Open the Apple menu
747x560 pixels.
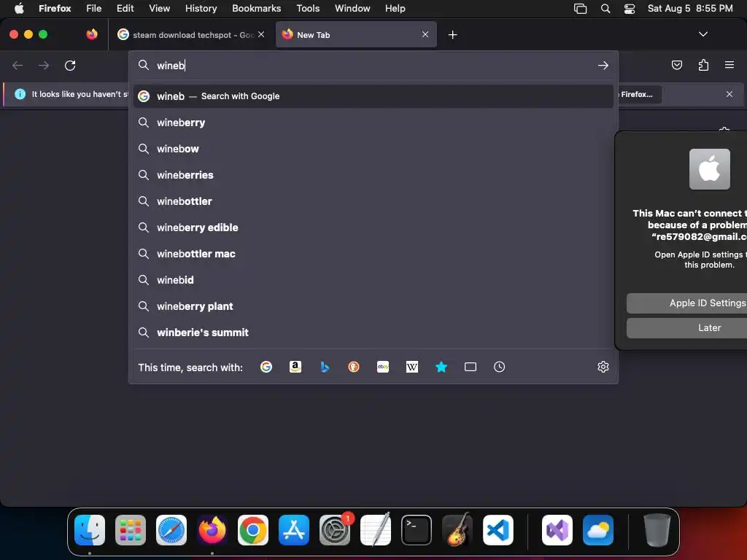click(19, 8)
